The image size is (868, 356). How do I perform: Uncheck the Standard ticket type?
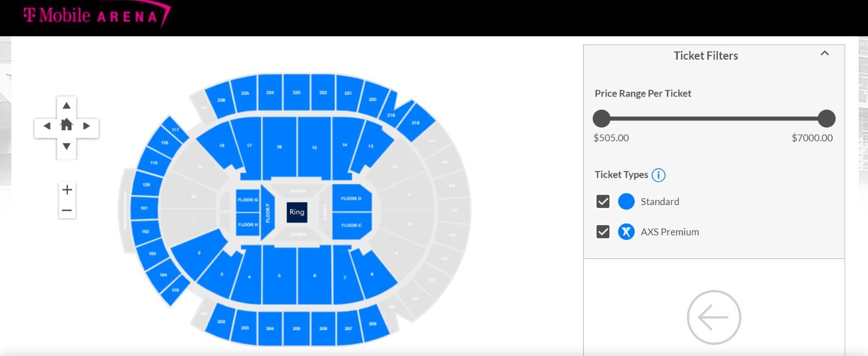coord(602,201)
